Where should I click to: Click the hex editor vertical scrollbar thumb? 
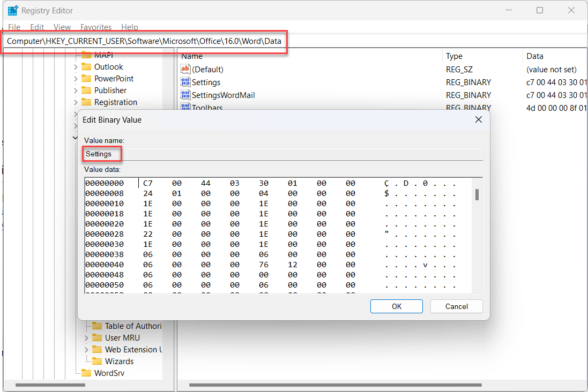coord(477,194)
